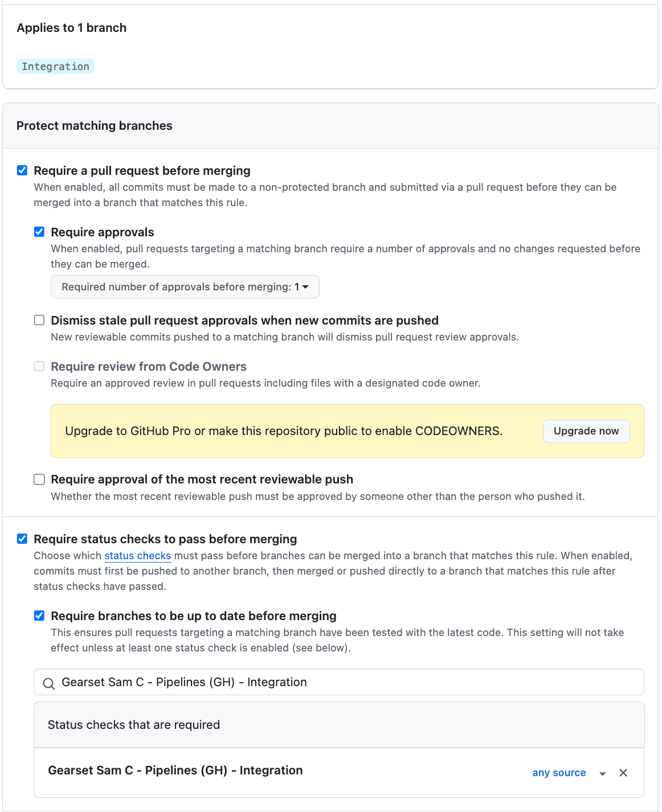Uncheck Require status checks to pass before merging
The image size is (662, 812).
click(22, 539)
